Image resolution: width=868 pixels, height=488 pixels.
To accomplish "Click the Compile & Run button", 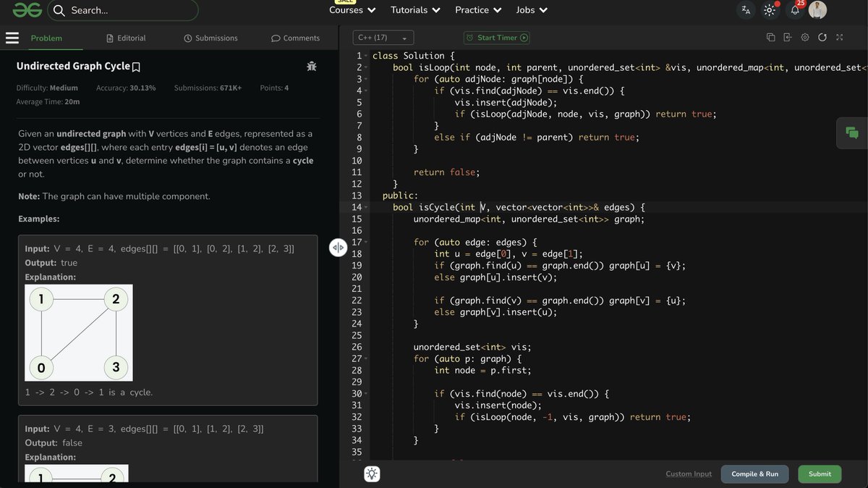I will click(x=755, y=474).
